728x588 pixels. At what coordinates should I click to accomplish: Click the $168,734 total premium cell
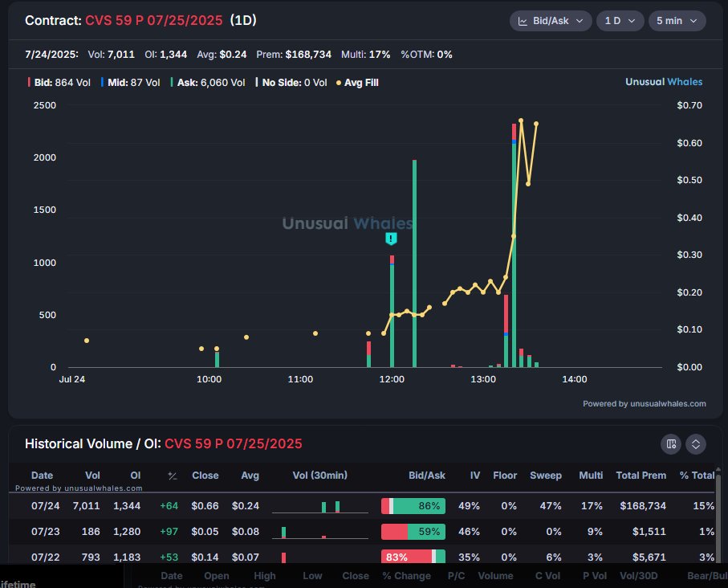[643, 506]
